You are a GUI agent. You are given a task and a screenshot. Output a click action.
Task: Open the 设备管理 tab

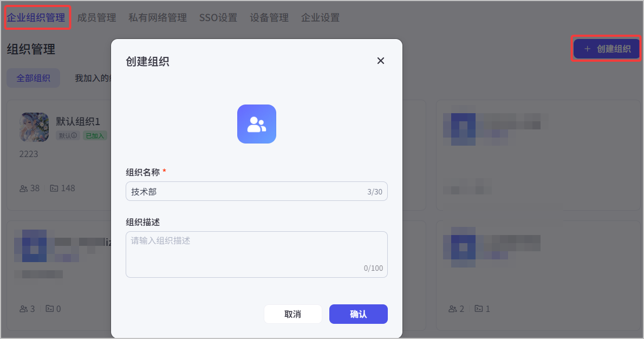coord(269,18)
